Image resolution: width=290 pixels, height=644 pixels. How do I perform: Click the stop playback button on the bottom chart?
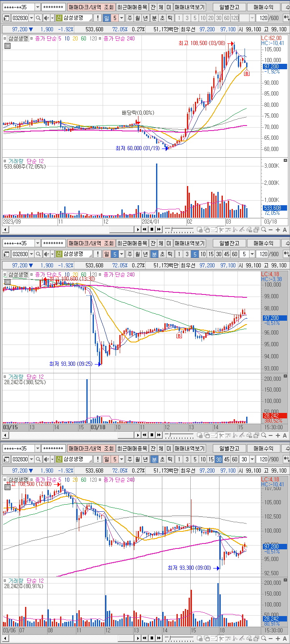click(152, 639)
